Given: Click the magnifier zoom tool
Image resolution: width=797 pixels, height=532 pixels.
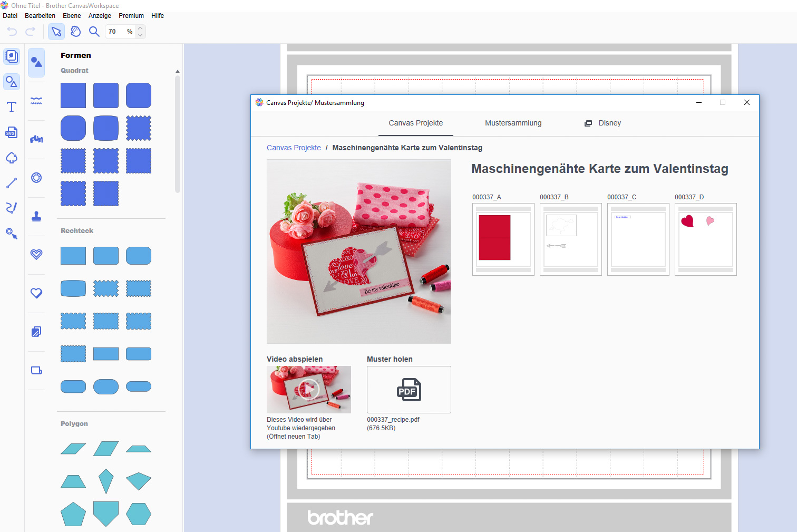Looking at the screenshot, I should pyautogui.click(x=94, y=32).
